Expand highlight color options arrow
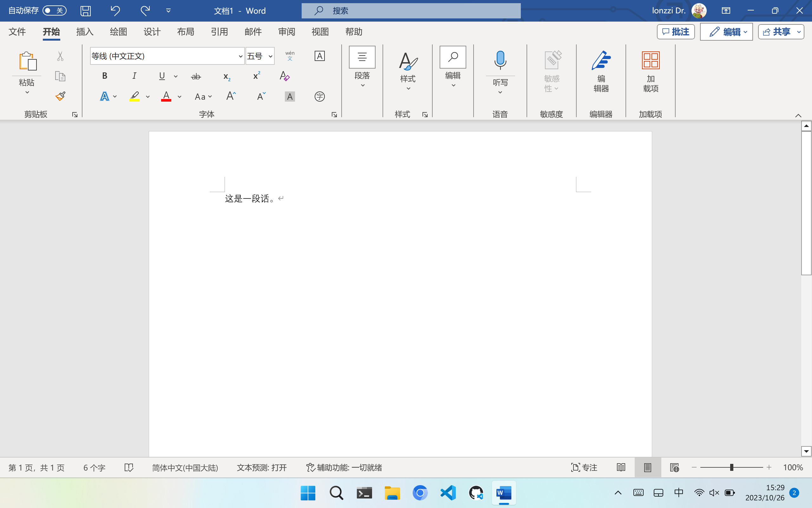Screen dimensions: 812x508 pyautogui.click(x=147, y=97)
